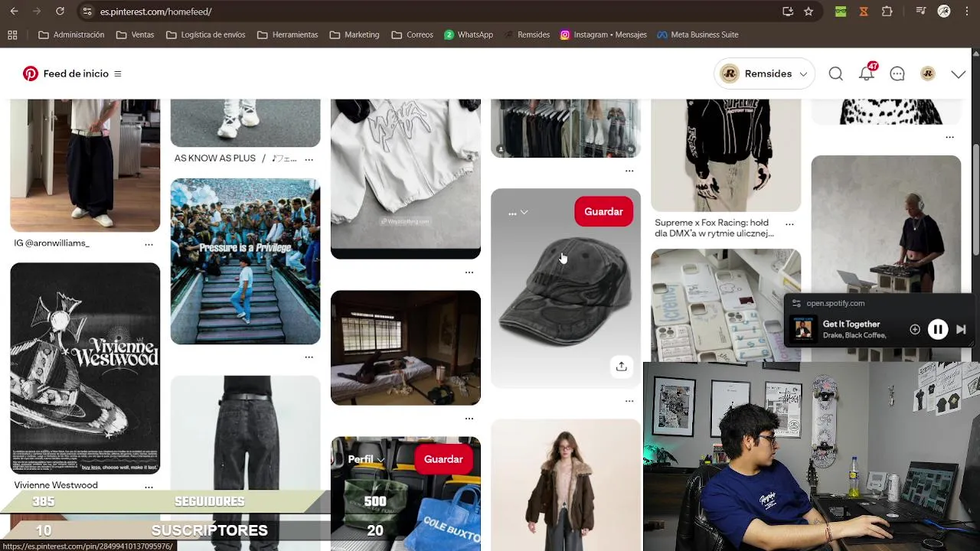Image resolution: width=980 pixels, height=551 pixels.
Task: Open the Logística de envíos bookmark folder
Action: click(x=205, y=34)
